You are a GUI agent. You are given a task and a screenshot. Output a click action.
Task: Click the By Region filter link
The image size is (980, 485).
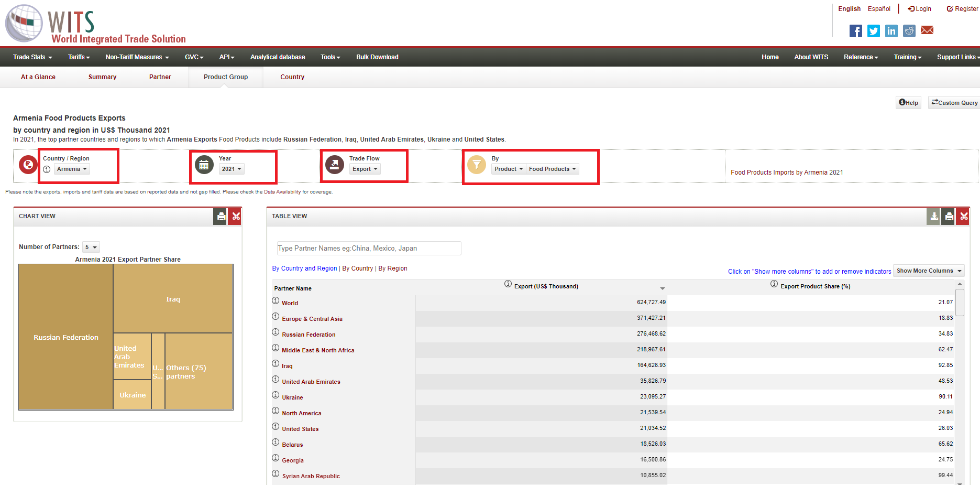pyautogui.click(x=393, y=268)
